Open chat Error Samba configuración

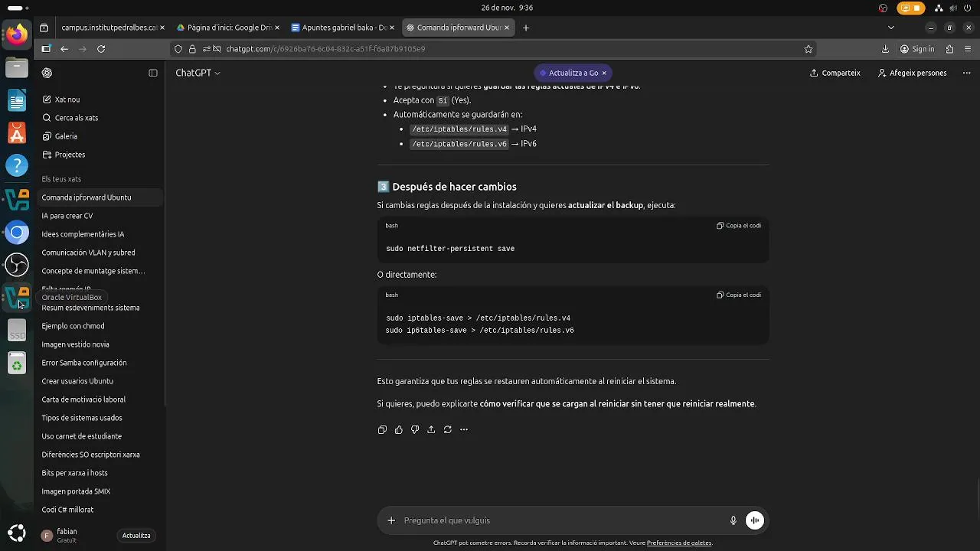(101, 363)
